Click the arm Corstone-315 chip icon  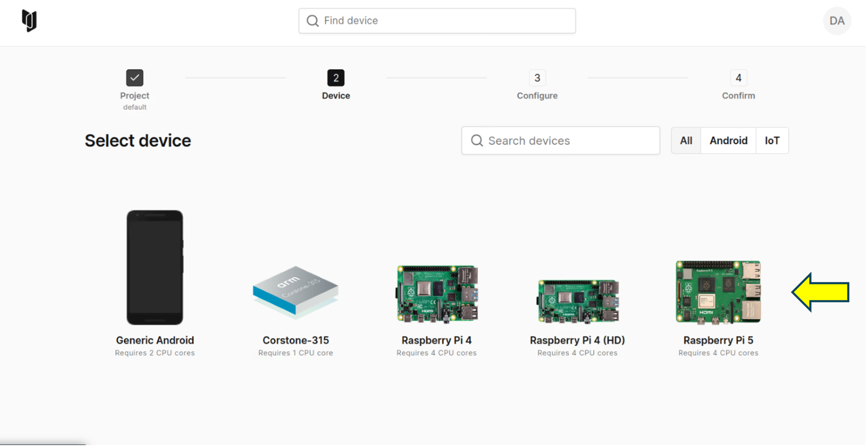295,292
